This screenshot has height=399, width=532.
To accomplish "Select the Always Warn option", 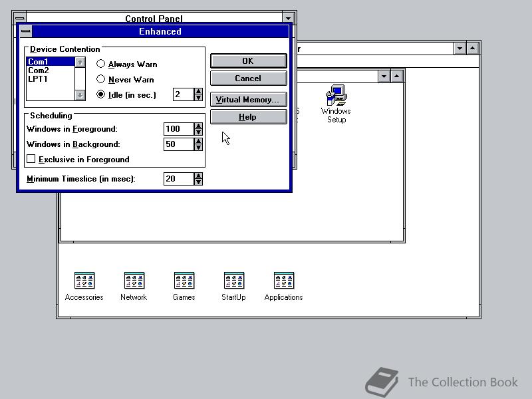I will pos(127,64).
